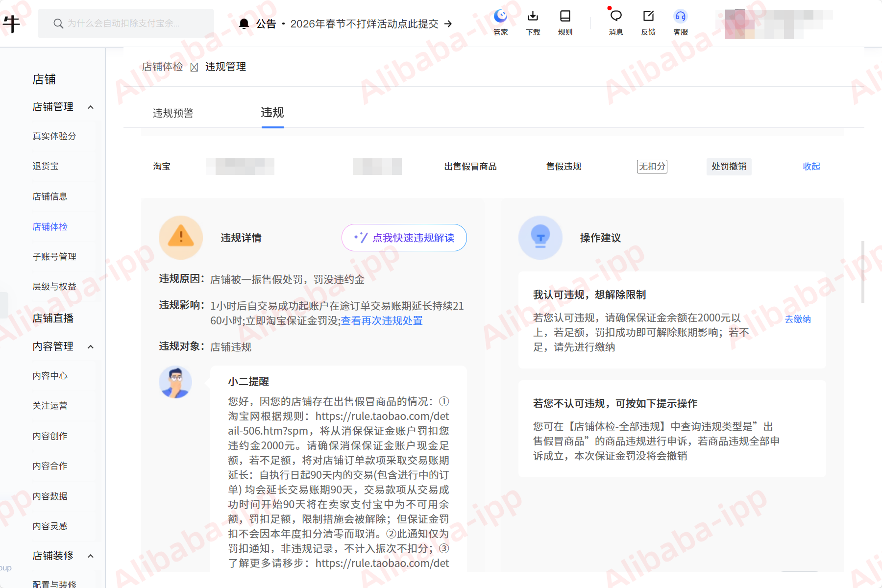Click the Qianniu logo at top left
This screenshot has height=588, width=882.
(12, 23)
